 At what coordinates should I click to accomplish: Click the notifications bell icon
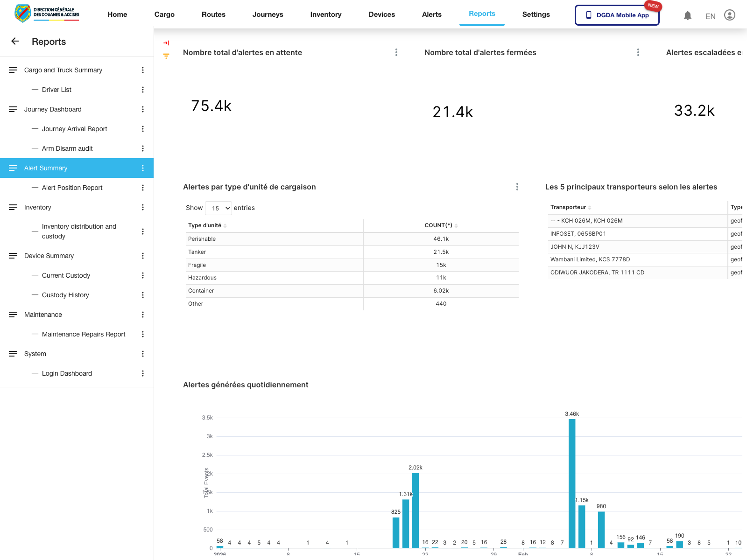pos(687,15)
